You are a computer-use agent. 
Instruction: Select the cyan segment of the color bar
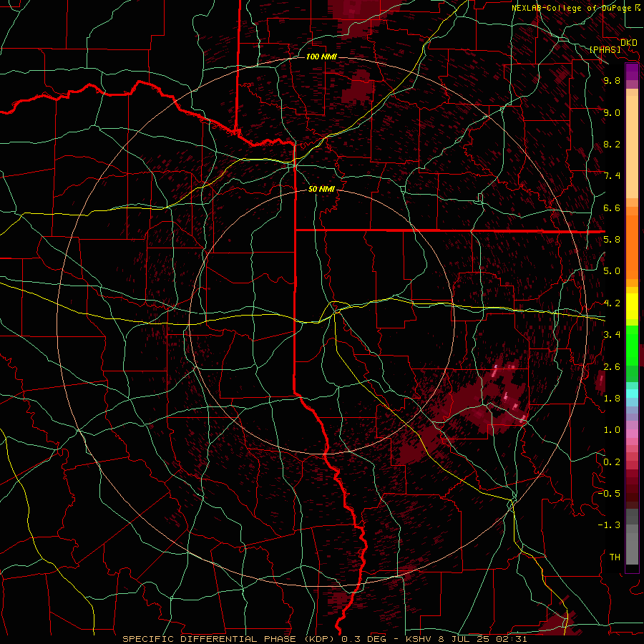pyautogui.click(x=632, y=394)
